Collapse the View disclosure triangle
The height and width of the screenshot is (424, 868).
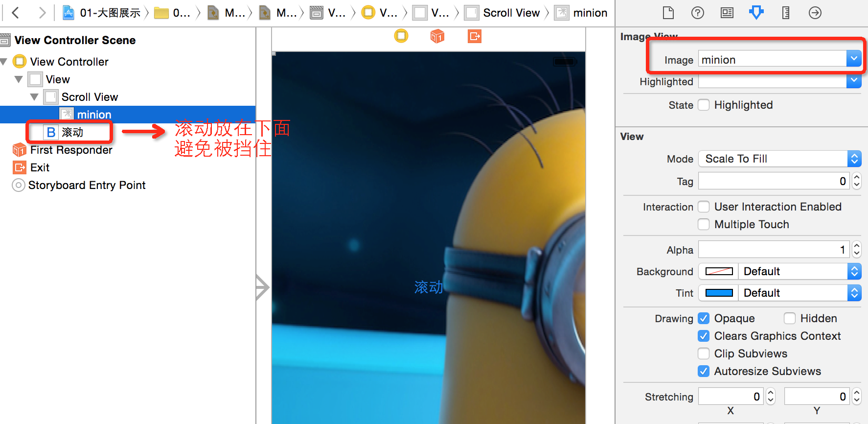pyautogui.click(x=19, y=79)
